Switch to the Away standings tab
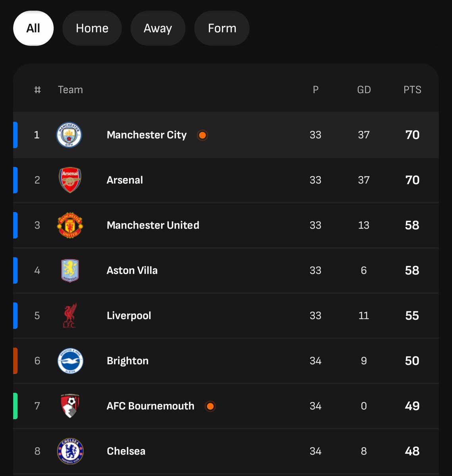Viewport: 452px width, 476px height. click(158, 28)
